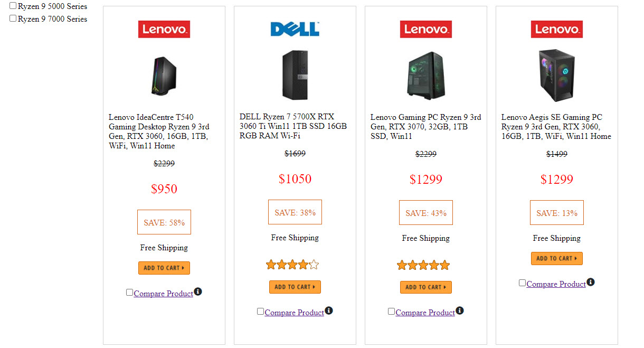Click five-star rating on Lenovo Gaming PC
The width and height of the screenshot is (644, 348).
[423, 265]
